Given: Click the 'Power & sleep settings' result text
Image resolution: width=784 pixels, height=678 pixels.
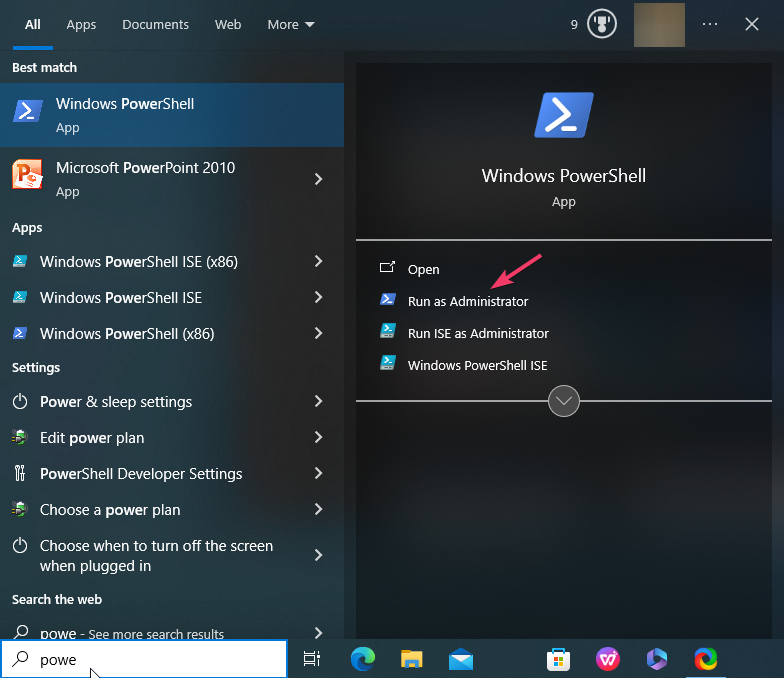Looking at the screenshot, I should click(x=116, y=402).
